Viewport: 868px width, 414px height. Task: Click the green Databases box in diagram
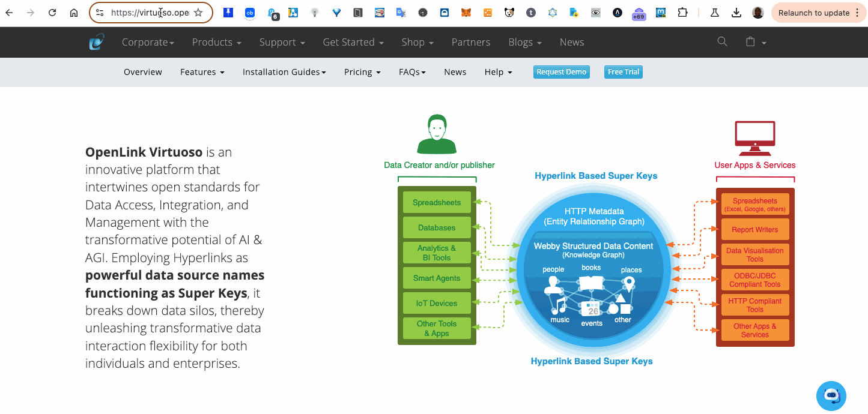[x=437, y=228]
